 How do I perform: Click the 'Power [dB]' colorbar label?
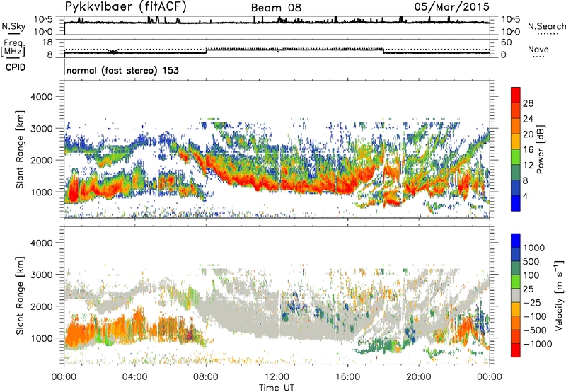click(540, 149)
